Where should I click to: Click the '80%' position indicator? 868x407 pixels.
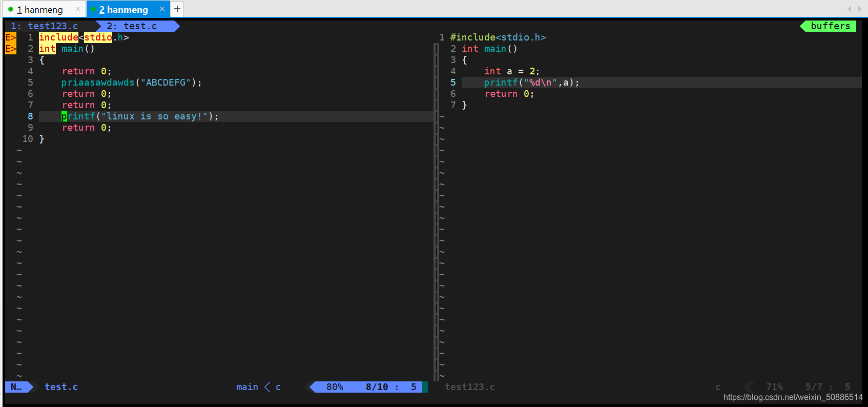(x=335, y=387)
